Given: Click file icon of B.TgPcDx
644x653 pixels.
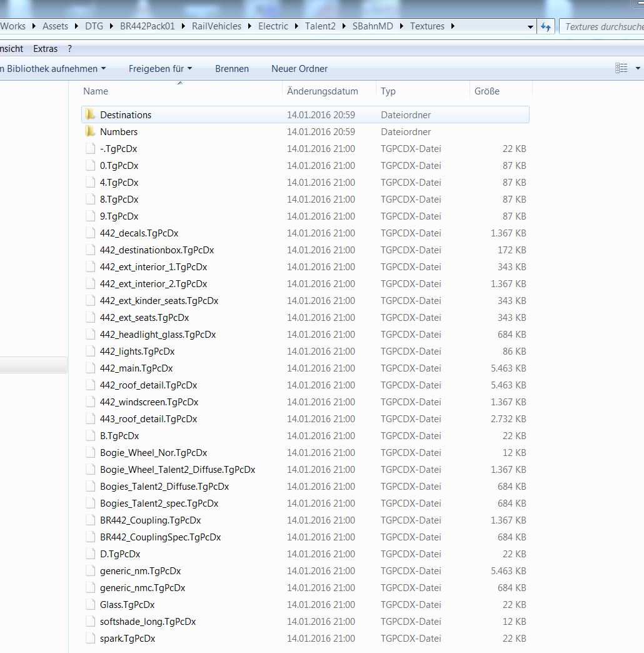Looking at the screenshot, I should tap(90, 435).
